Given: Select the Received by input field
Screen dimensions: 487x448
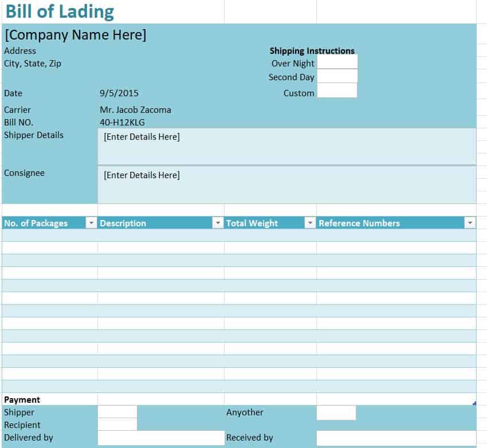Looking at the screenshot, I should (x=395, y=438).
